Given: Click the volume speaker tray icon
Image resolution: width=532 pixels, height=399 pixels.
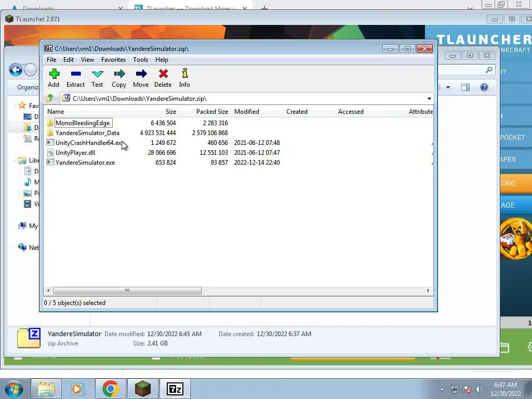Looking at the screenshot, I should coord(480,389).
